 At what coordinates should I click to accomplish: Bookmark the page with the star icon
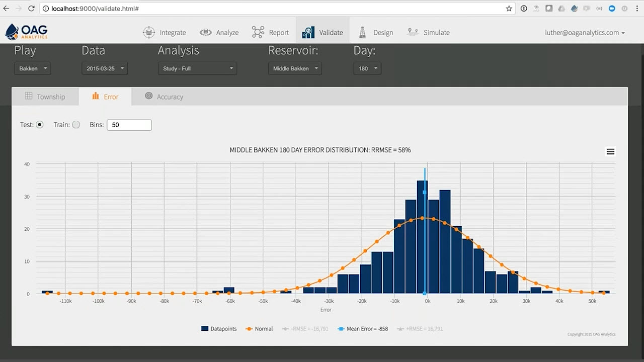(x=509, y=9)
